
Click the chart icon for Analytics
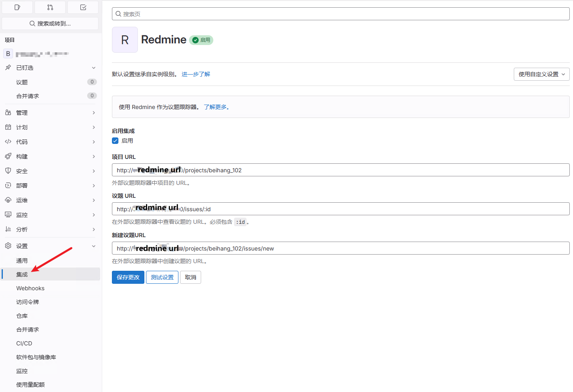(8, 229)
